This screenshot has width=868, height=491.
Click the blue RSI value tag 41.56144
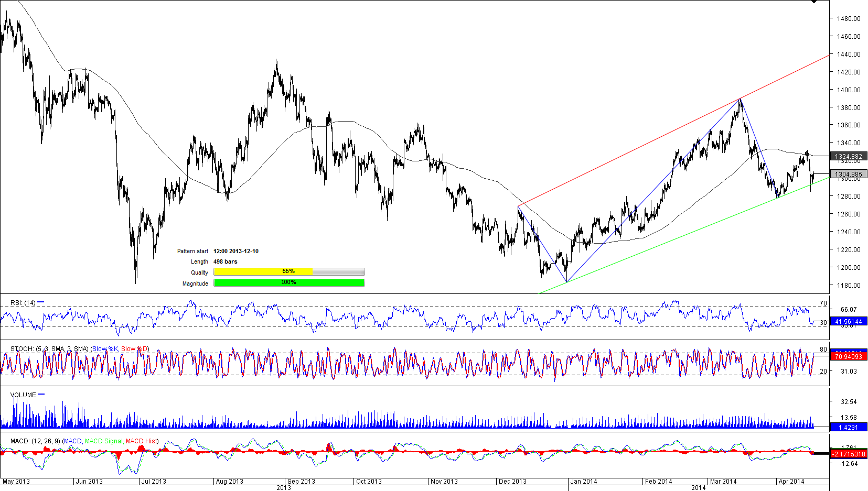[848, 322]
